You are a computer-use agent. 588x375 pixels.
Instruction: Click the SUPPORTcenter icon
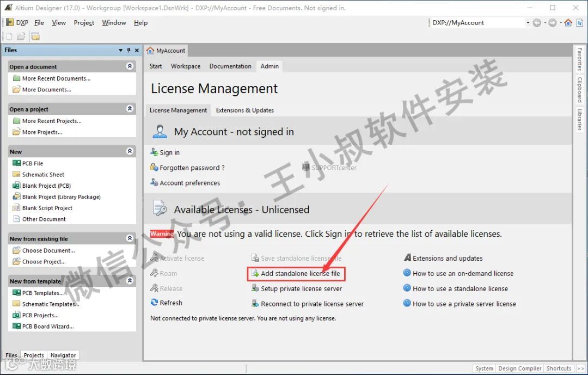306,167
